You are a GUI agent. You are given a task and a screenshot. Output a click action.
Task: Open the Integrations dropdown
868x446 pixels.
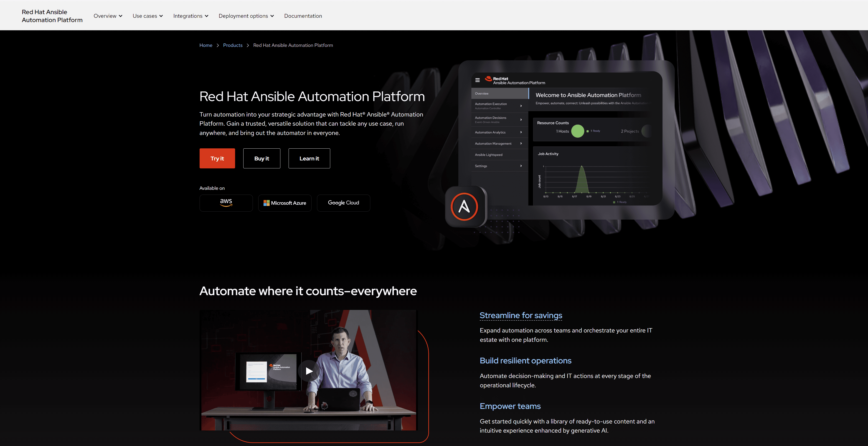click(191, 16)
